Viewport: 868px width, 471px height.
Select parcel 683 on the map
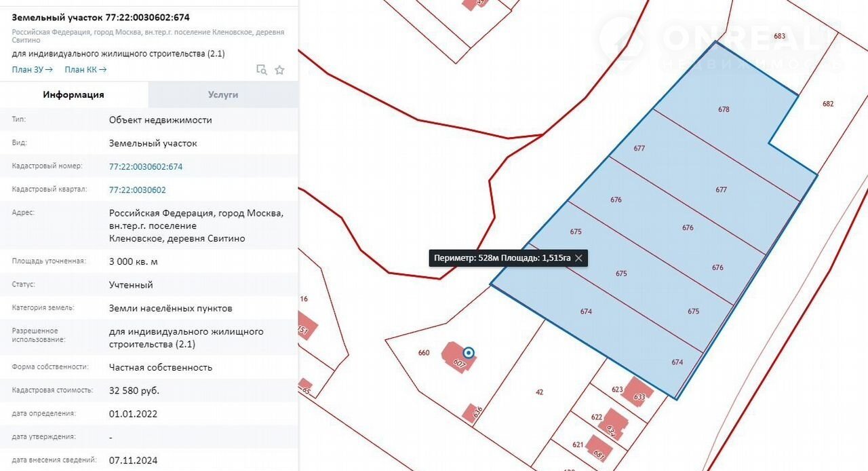(x=779, y=36)
